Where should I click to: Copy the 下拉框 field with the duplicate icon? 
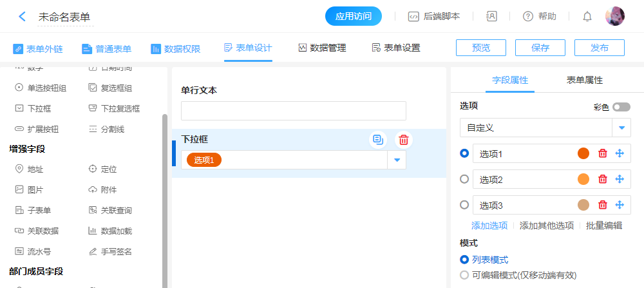[x=378, y=139]
